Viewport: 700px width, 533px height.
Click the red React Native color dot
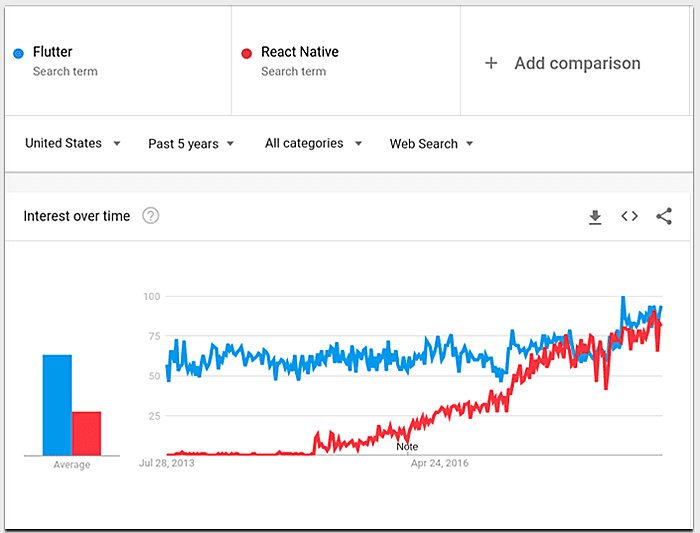(246, 54)
